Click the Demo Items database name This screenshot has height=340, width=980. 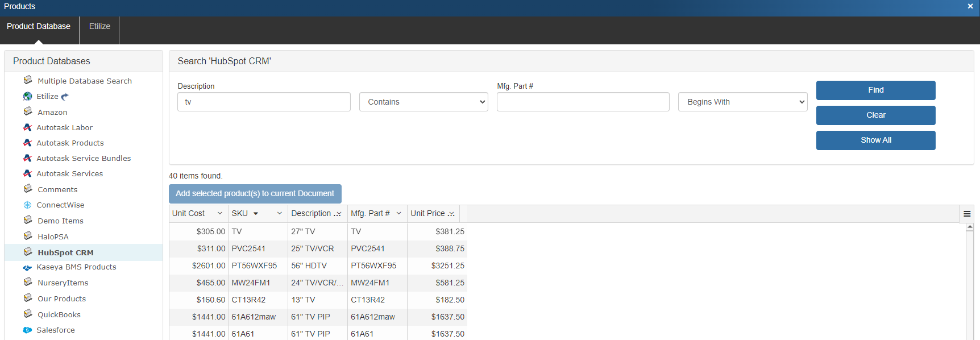[60, 221]
